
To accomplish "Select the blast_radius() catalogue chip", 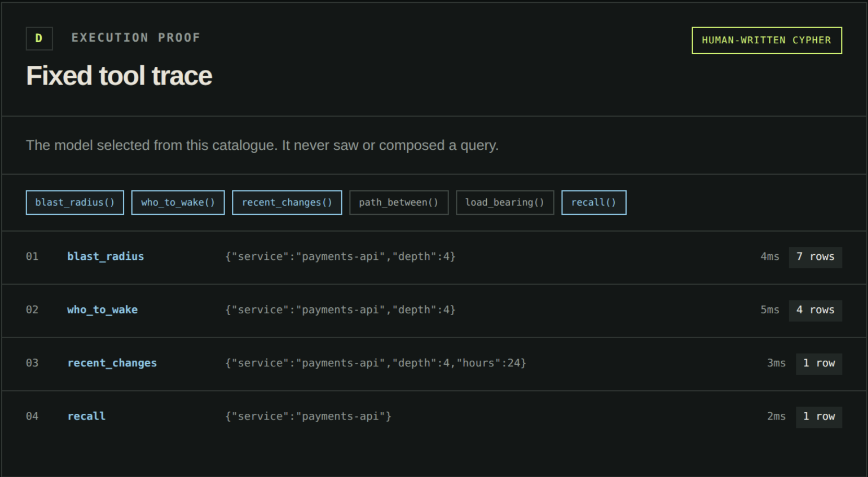I will [x=75, y=202].
